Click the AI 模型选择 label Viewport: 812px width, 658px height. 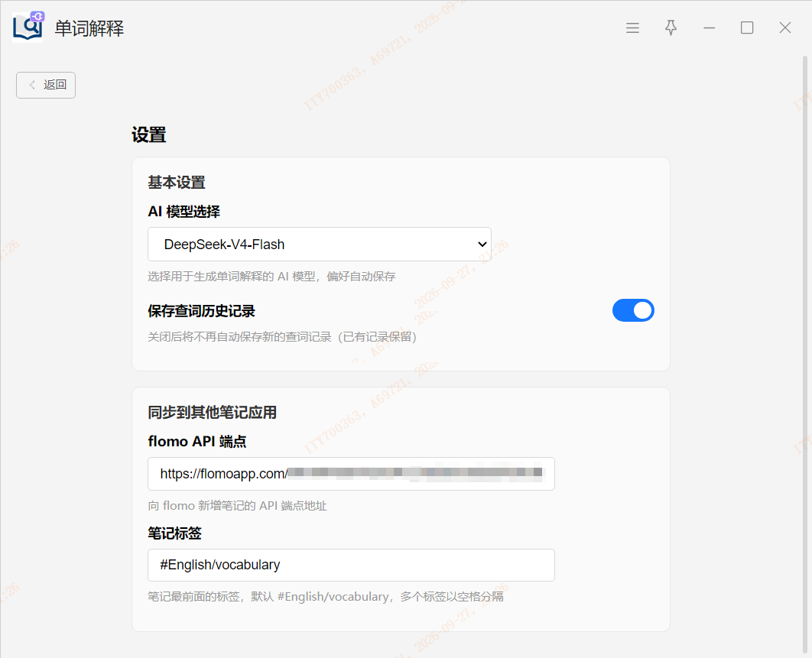pyautogui.click(x=184, y=212)
